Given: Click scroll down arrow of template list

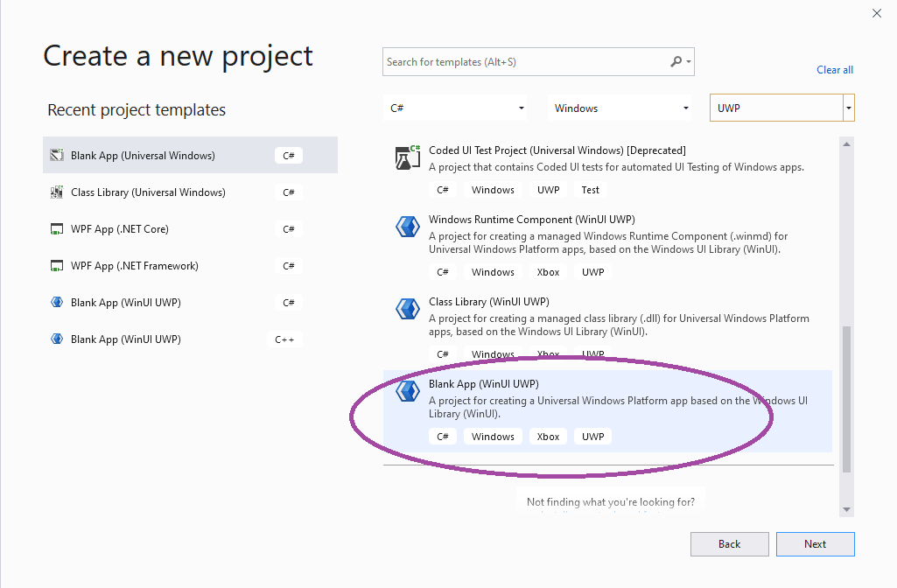Looking at the screenshot, I should click(x=846, y=509).
